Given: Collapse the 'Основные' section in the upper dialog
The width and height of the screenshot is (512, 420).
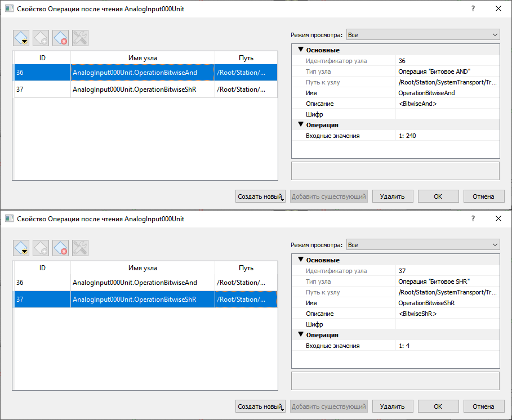Looking at the screenshot, I should pyautogui.click(x=301, y=50).
